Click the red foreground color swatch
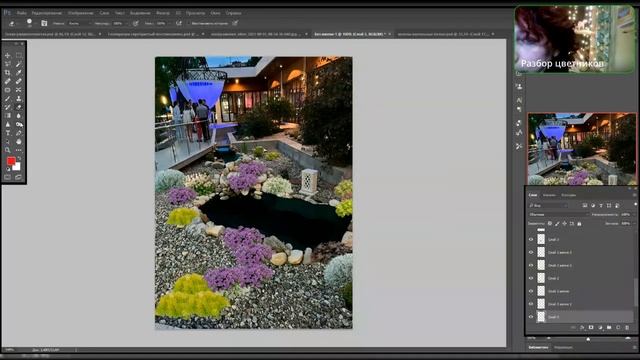 tap(11, 161)
